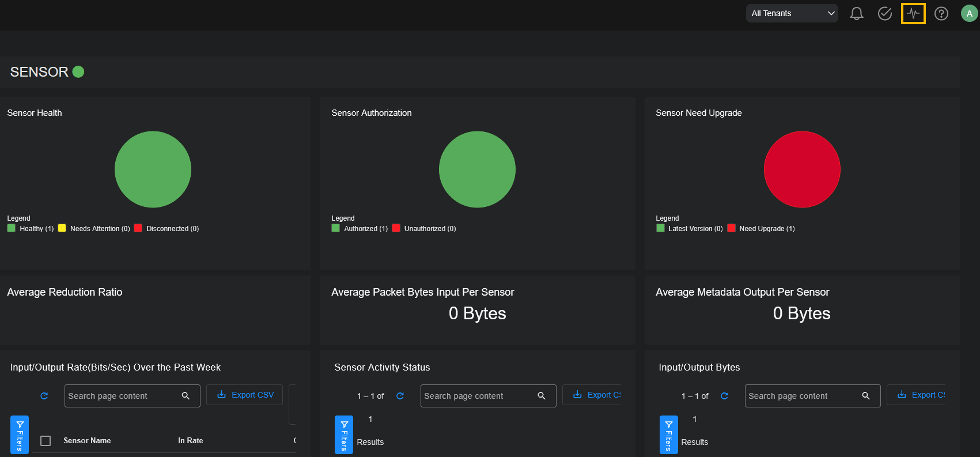
Task: Refresh the Input/Output Rate table
Action: 44,396
